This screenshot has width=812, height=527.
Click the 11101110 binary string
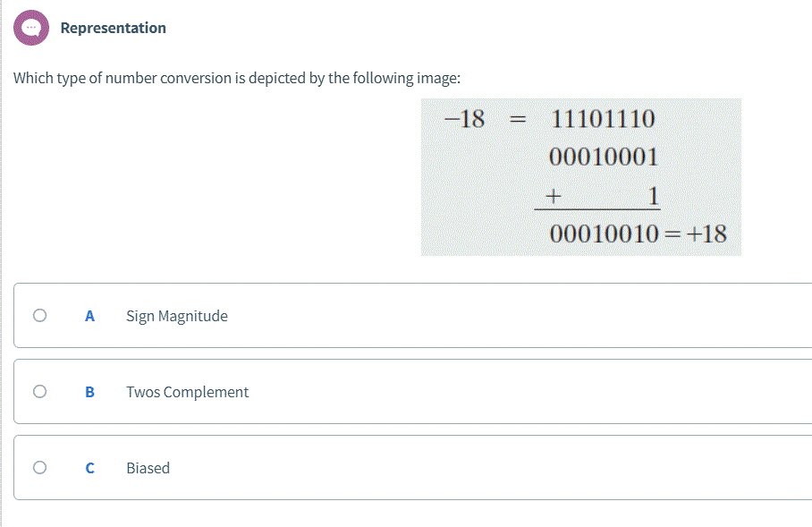tap(605, 118)
